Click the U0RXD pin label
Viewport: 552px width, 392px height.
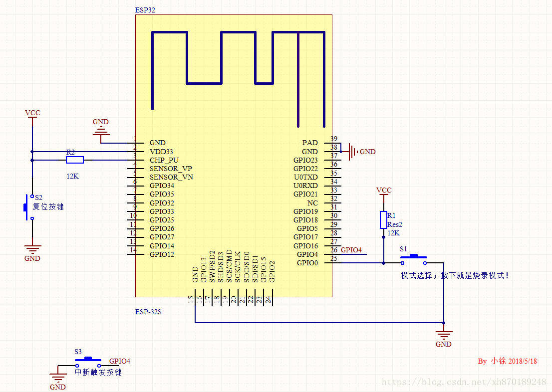click(305, 186)
